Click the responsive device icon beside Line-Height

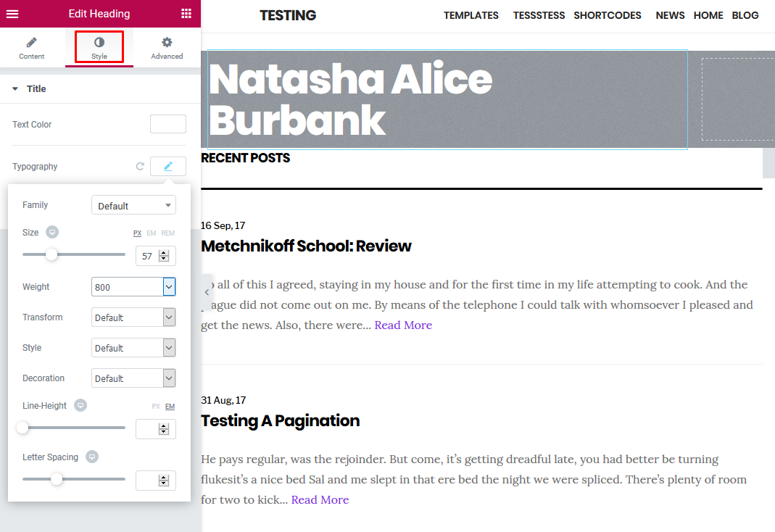pyautogui.click(x=80, y=405)
